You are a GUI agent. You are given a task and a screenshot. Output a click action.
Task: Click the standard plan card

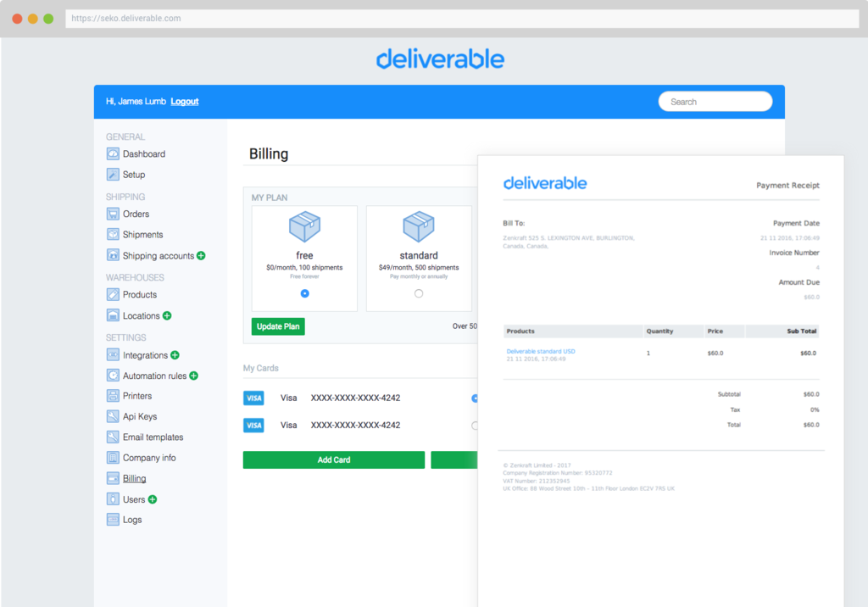[x=419, y=259]
